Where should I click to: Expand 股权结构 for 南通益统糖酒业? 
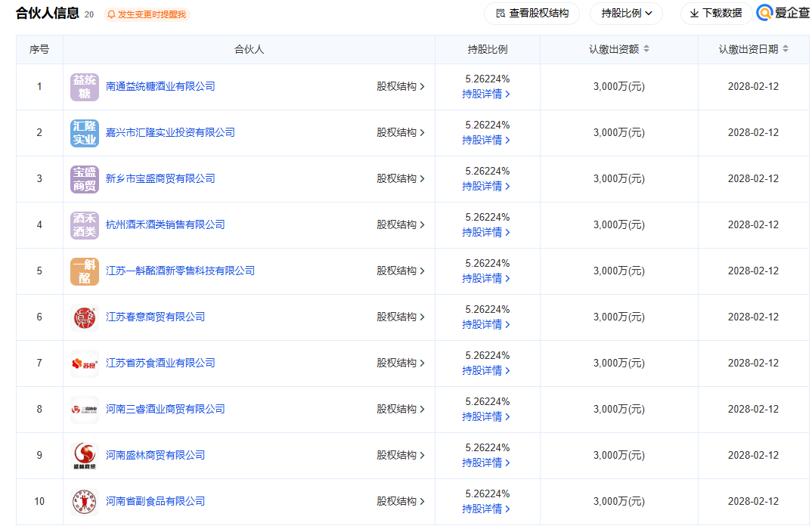(x=401, y=86)
